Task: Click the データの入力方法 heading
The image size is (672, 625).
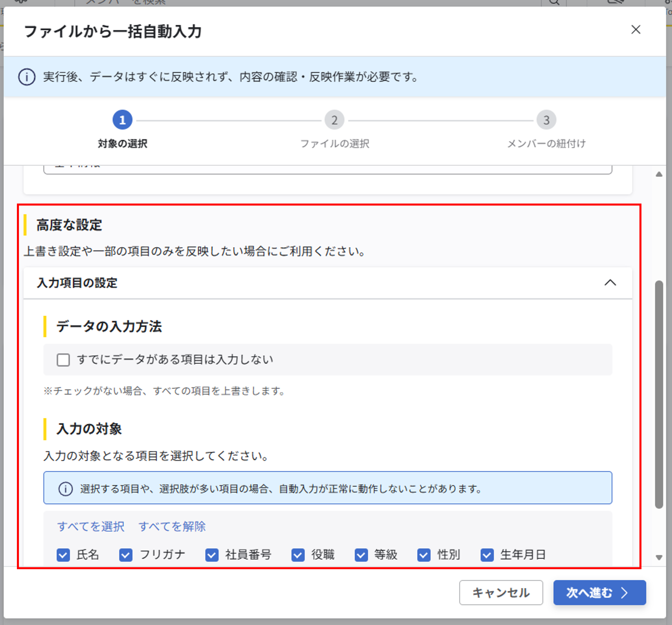Action: pos(109,326)
